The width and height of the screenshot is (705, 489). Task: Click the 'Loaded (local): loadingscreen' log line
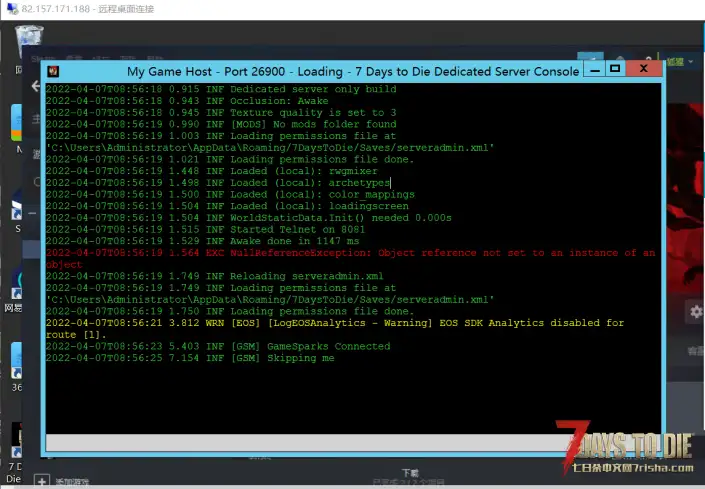[227, 206]
